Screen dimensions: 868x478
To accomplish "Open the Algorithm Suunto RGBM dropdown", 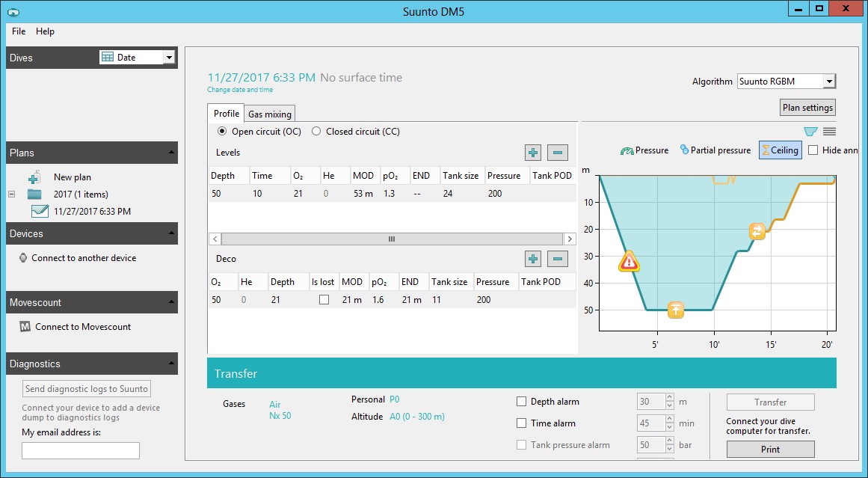I will (x=828, y=82).
